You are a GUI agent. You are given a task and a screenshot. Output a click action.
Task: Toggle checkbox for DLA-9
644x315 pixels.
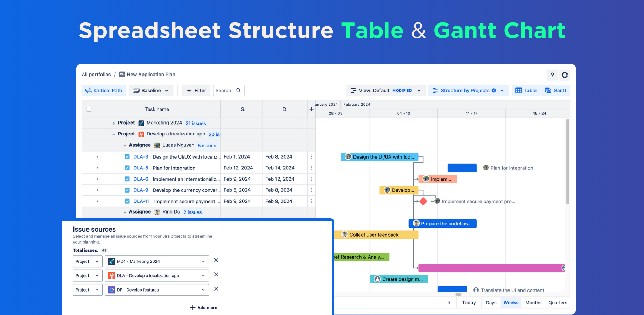click(127, 190)
